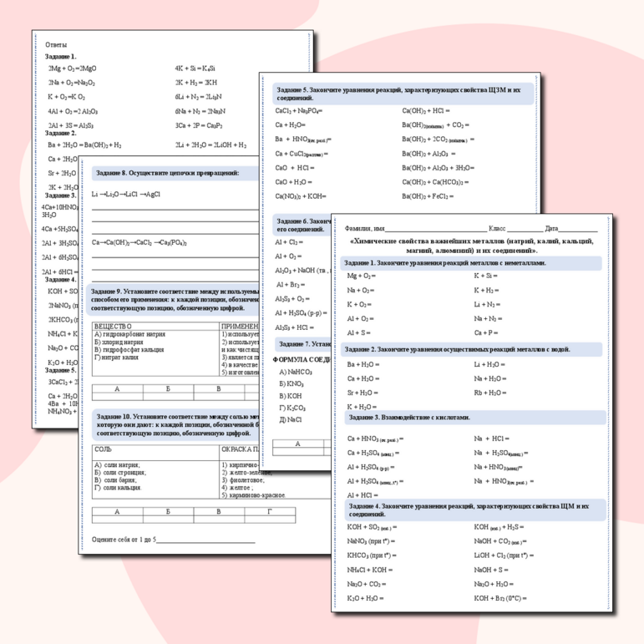Select equation "LiOH + Cl₂ (при t°) ="
Screen dimensions: 644x644
point(504,555)
